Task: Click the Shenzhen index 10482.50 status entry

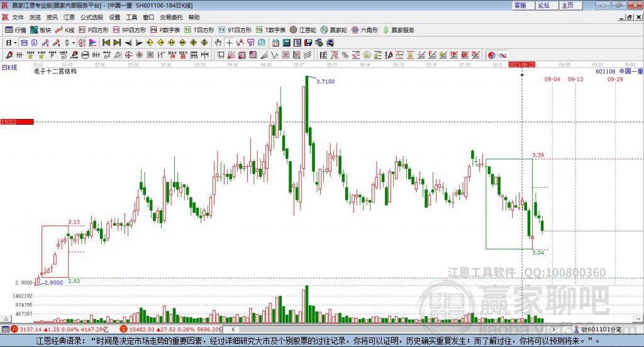Action: (171, 329)
